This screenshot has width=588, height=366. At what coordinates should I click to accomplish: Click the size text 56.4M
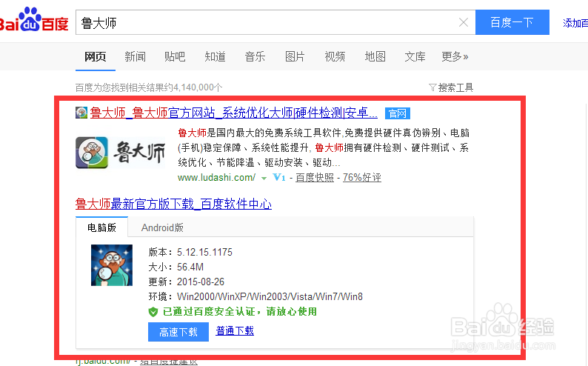click(190, 267)
